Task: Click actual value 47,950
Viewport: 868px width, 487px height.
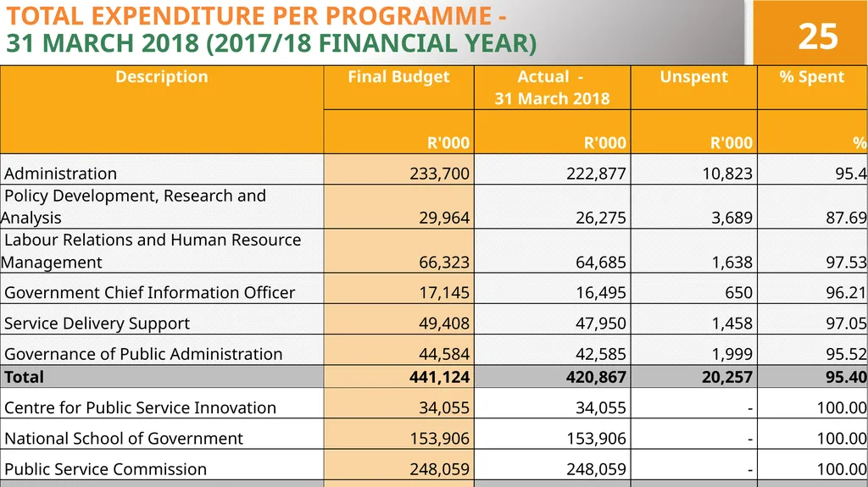Action: click(601, 324)
